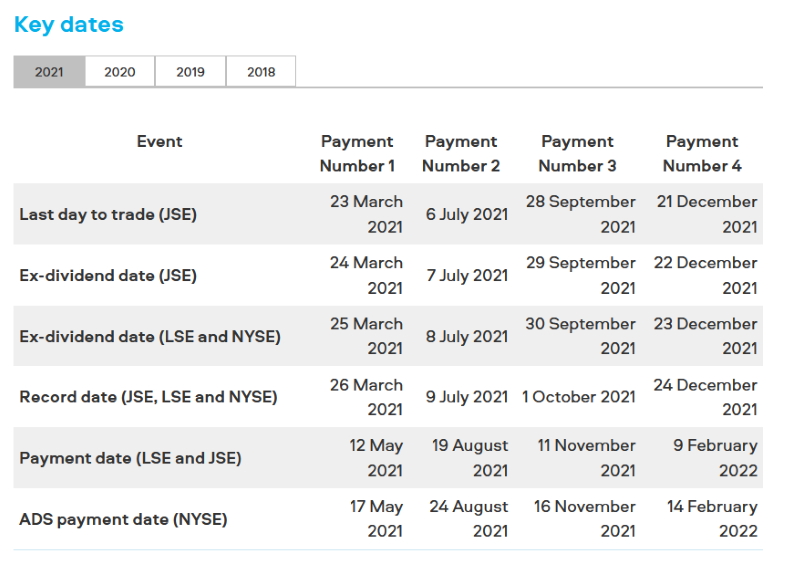The height and width of the screenshot is (566, 785).
Task: Click the Key dates heading
Action: coord(69,25)
